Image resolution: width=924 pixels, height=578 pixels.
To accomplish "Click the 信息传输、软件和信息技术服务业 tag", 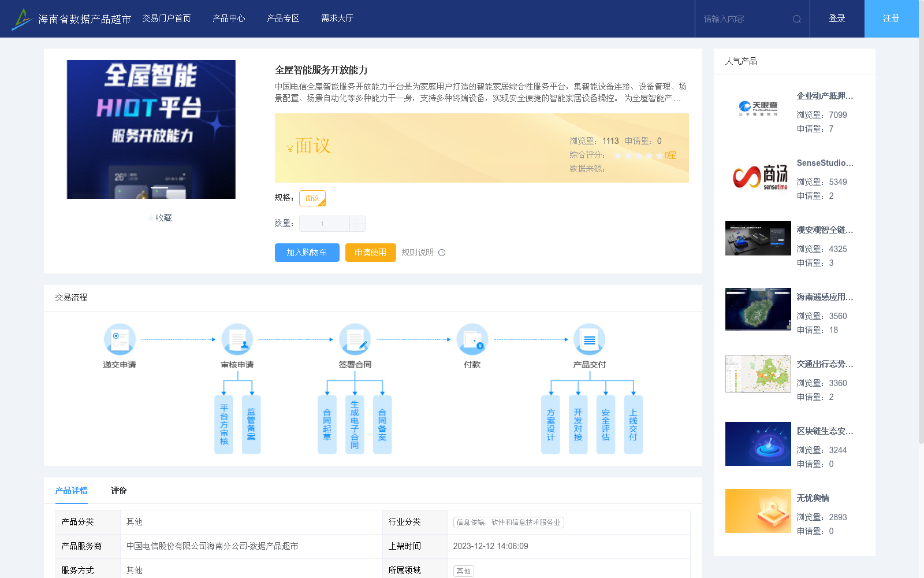I will (x=509, y=523).
